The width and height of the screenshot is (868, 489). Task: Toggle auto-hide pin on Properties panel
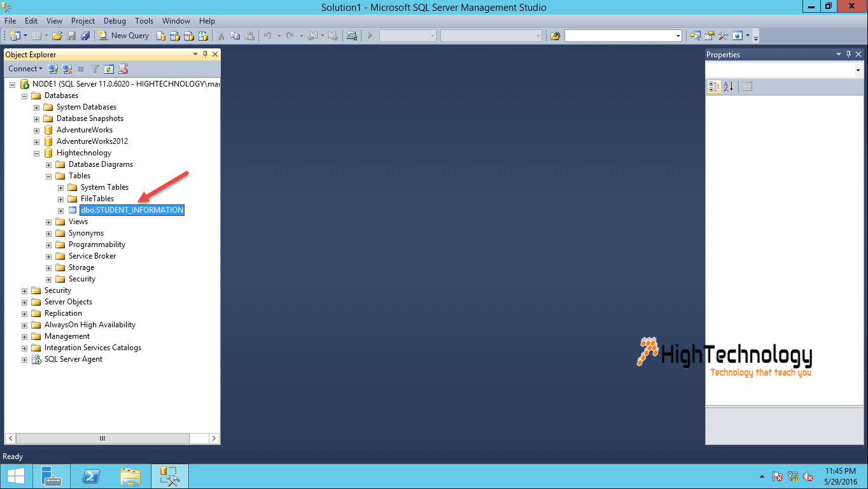tap(848, 55)
